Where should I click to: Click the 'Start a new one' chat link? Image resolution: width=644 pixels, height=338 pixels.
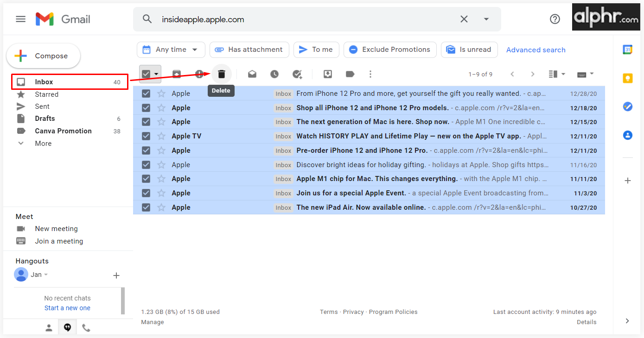pyautogui.click(x=67, y=308)
